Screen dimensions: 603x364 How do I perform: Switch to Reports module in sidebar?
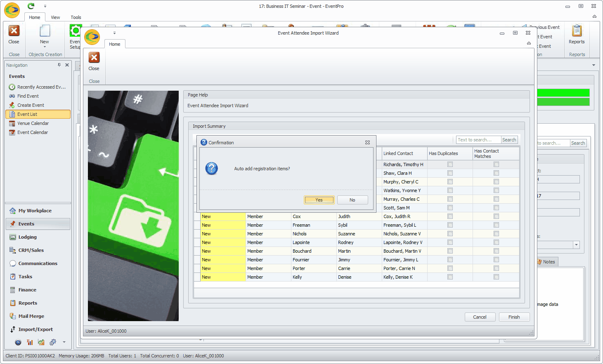pyautogui.click(x=38, y=303)
